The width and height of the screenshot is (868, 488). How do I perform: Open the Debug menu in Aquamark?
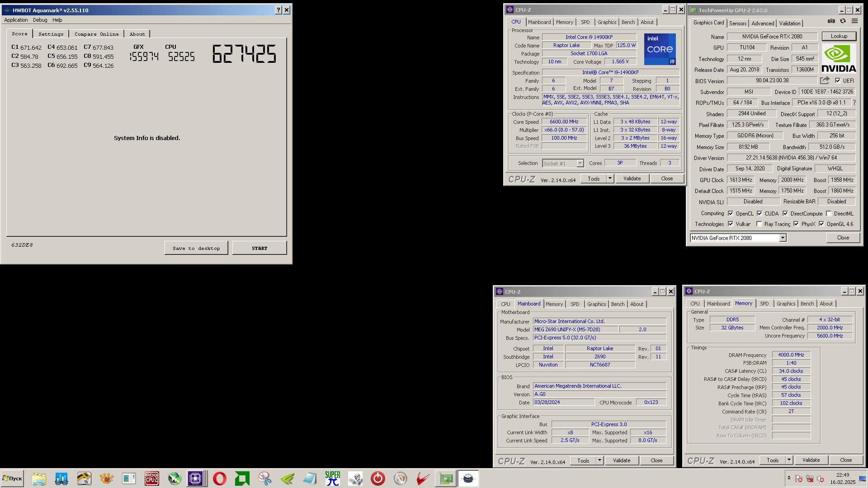point(40,20)
